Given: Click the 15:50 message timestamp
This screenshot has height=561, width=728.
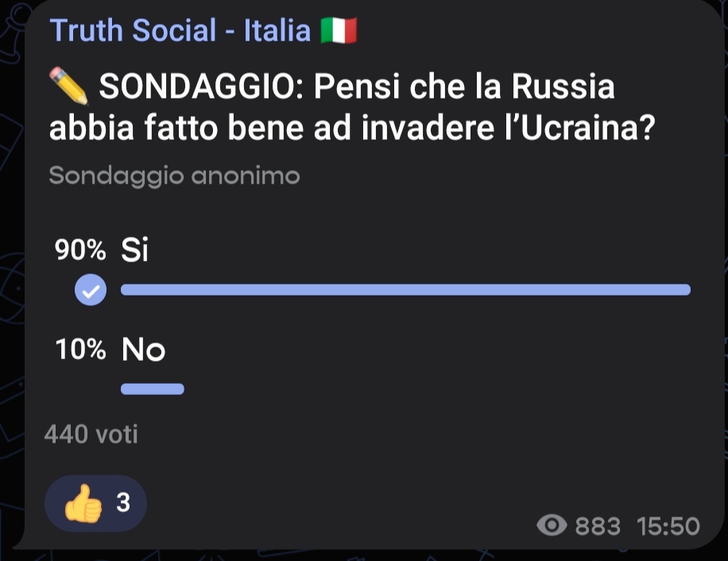Looking at the screenshot, I should [668, 525].
